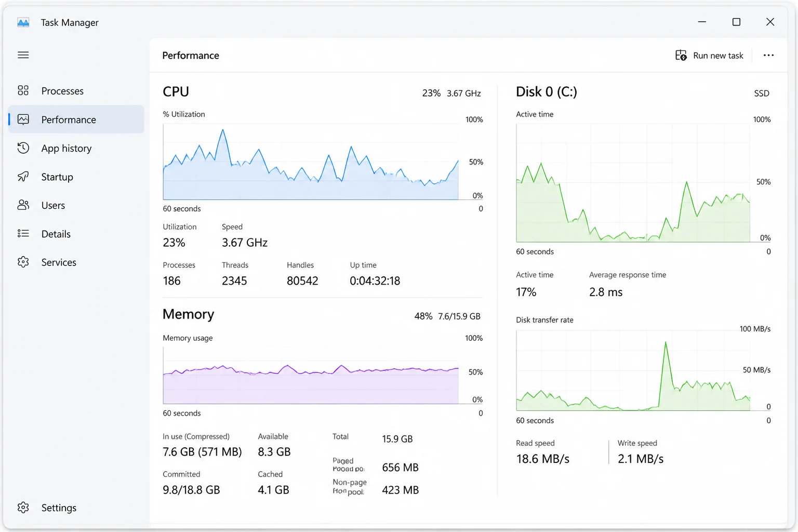Click the Cached value 4.1 GB
Image resolution: width=798 pixels, height=532 pixels.
(x=273, y=490)
